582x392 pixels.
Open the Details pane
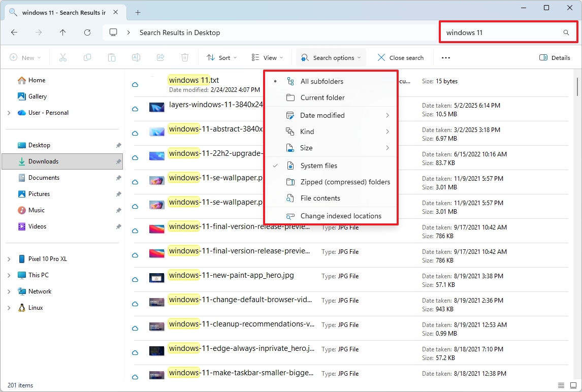pos(554,57)
